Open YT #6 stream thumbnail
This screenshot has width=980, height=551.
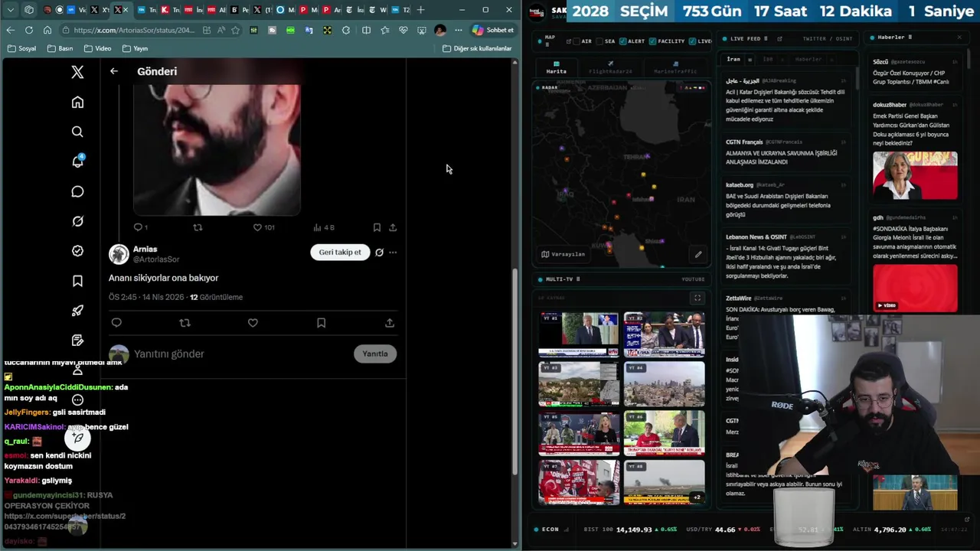point(664,433)
